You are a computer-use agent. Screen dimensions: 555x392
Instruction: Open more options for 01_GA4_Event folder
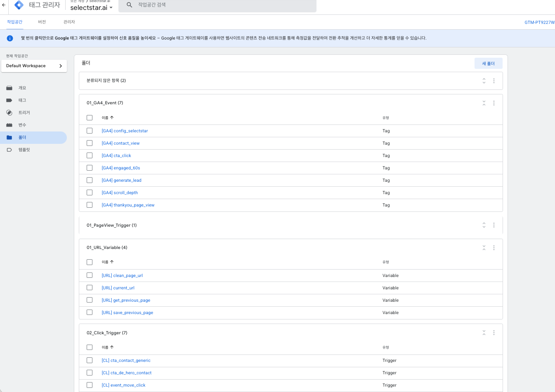494,103
